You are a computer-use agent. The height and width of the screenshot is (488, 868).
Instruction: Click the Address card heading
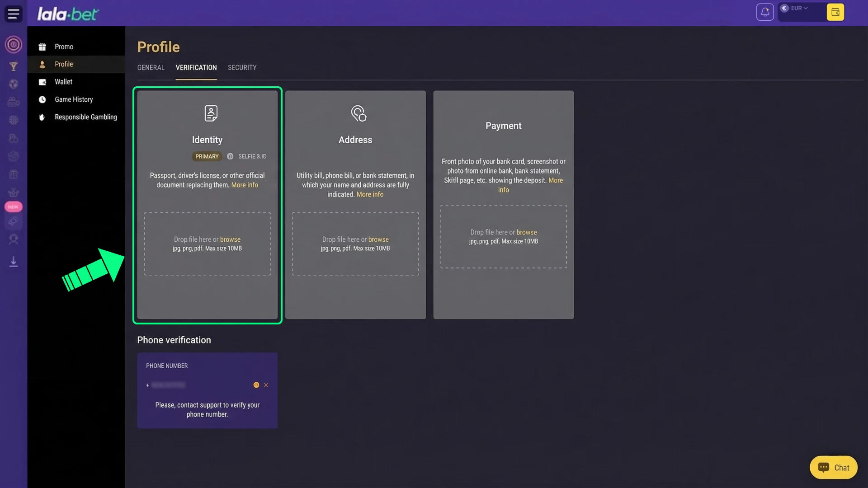pos(355,140)
